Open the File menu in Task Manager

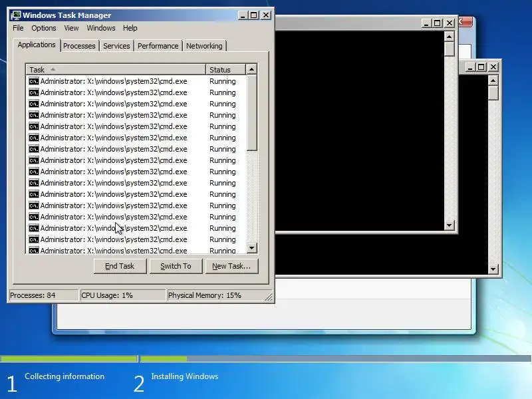coord(18,28)
